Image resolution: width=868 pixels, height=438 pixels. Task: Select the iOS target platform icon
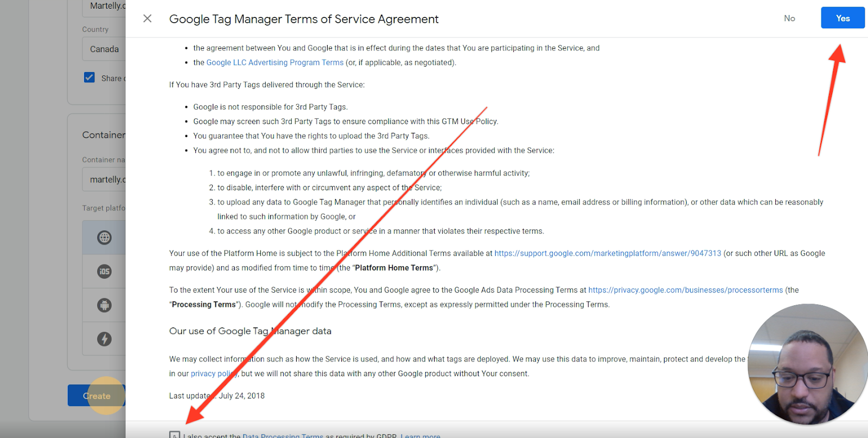(104, 271)
